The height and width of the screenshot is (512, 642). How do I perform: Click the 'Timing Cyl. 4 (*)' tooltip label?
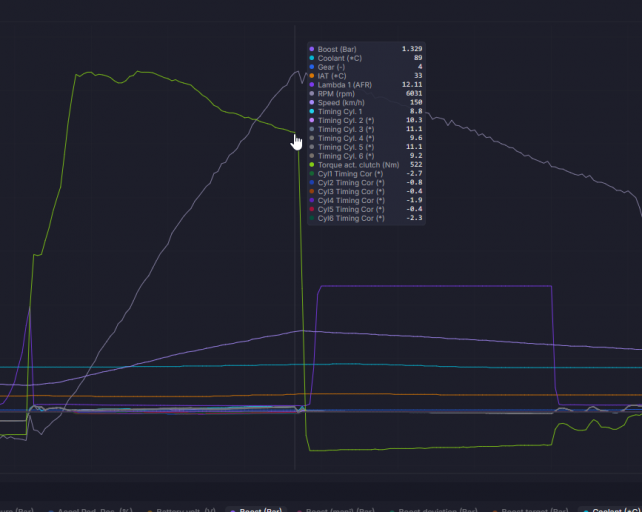pyautogui.click(x=346, y=138)
